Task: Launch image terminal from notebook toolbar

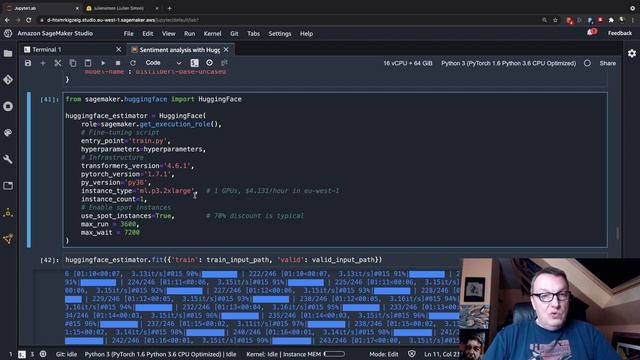Action: (194, 63)
